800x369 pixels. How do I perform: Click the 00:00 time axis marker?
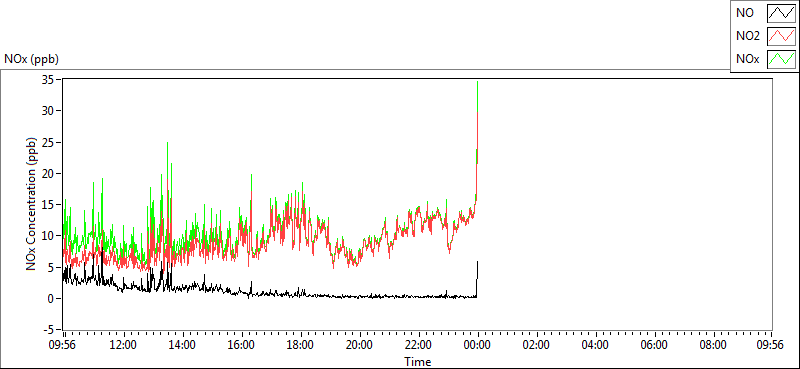click(478, 345)
